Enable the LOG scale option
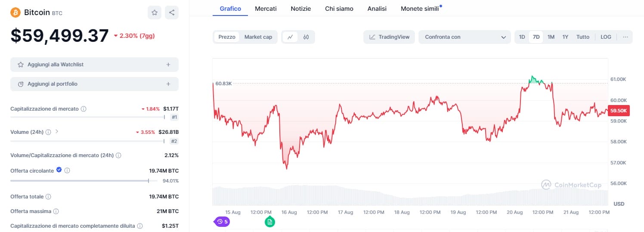Image resolution: width=644 pixels, height=232 pixels. click(606, 37)
